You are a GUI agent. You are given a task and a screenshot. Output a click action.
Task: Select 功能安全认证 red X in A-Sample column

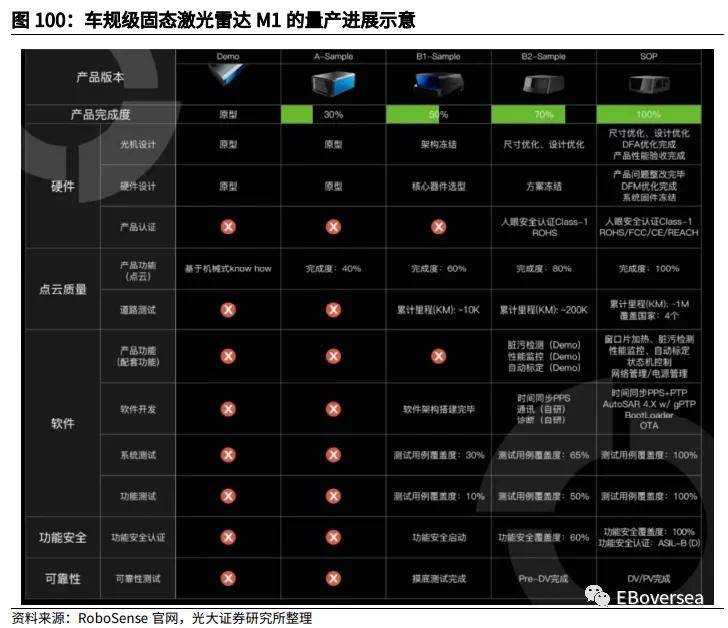[333, 537]
